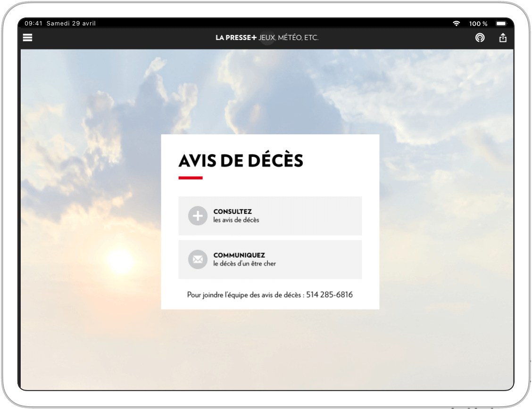Click the envelope icon next to Communiquez

click(x=198, y=260)
